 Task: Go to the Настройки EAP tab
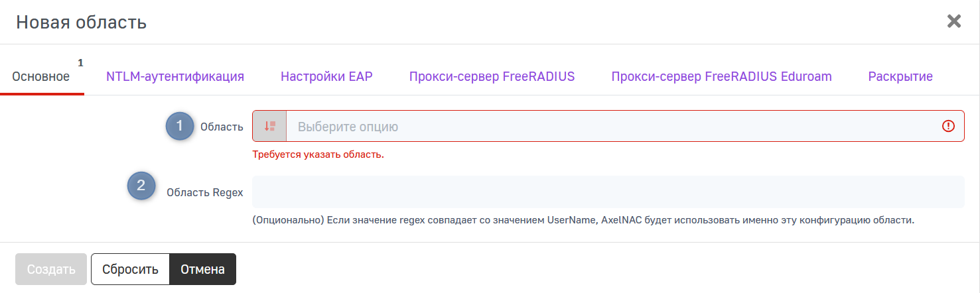(326, 77)
